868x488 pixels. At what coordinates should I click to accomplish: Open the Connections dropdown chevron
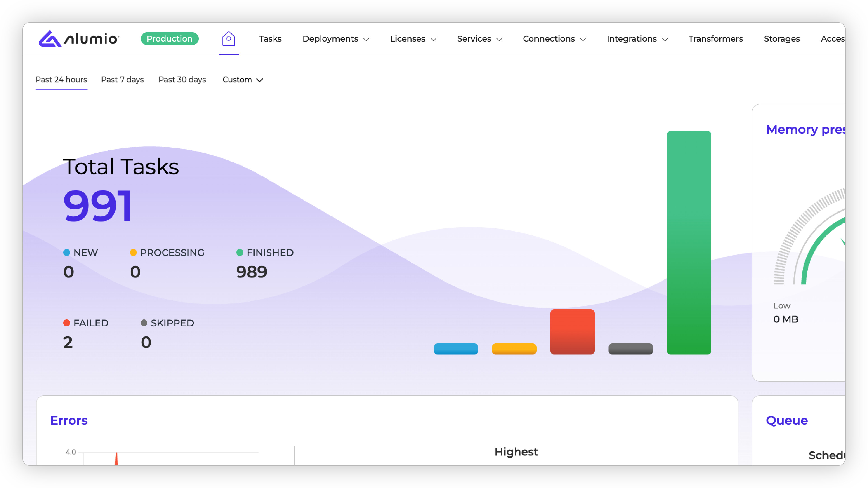point(583,39)
